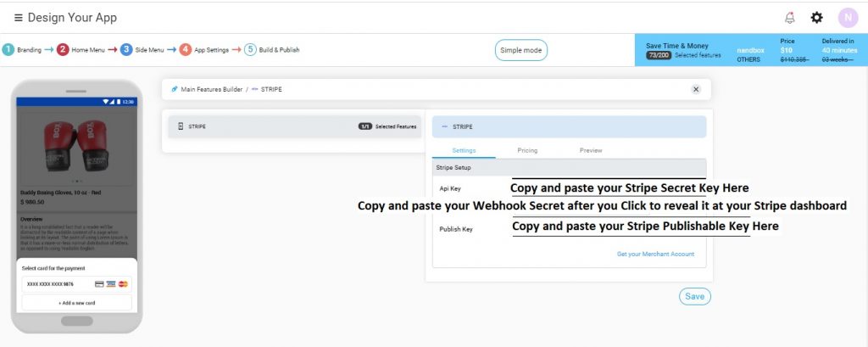
Task: Open the Pricing tab
Action: click(x=527, y=151)
